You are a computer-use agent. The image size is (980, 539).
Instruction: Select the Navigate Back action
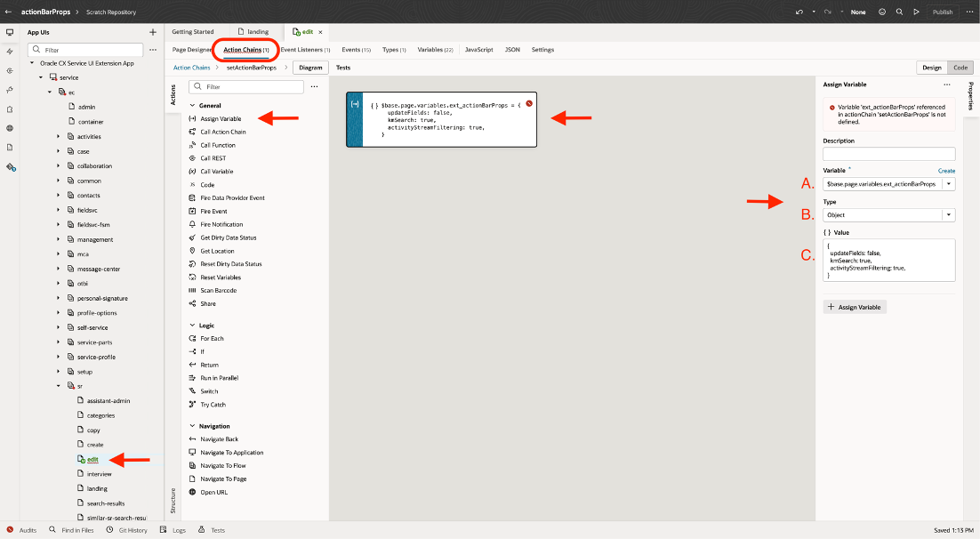tap(220, 438)
